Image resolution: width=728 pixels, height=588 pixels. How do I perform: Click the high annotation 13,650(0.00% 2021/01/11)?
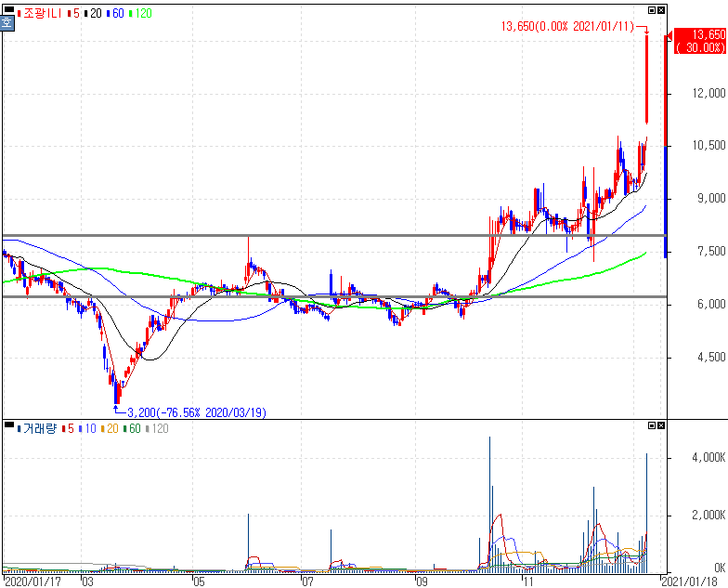(567, 26)
